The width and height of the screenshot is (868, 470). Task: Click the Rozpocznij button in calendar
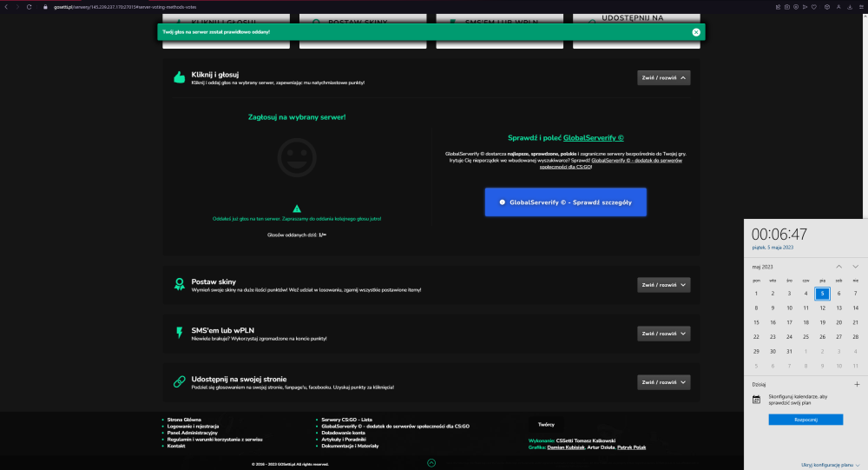(x=806, y=420)
